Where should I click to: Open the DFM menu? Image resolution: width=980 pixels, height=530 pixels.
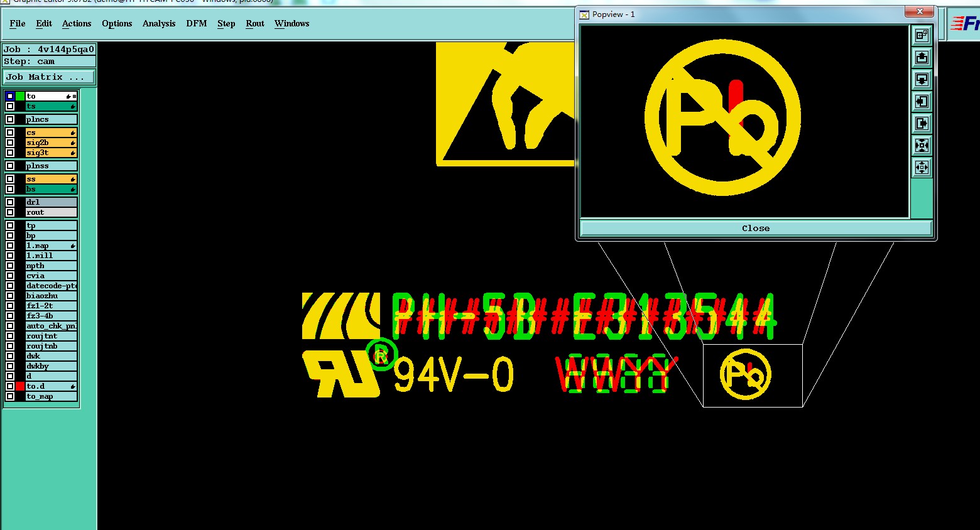coord(197,23)
